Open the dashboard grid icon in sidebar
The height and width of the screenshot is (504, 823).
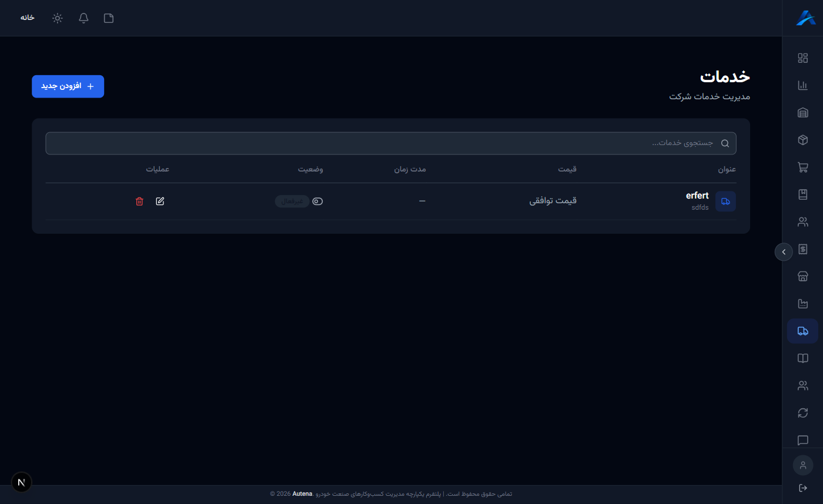coord(802,58)
